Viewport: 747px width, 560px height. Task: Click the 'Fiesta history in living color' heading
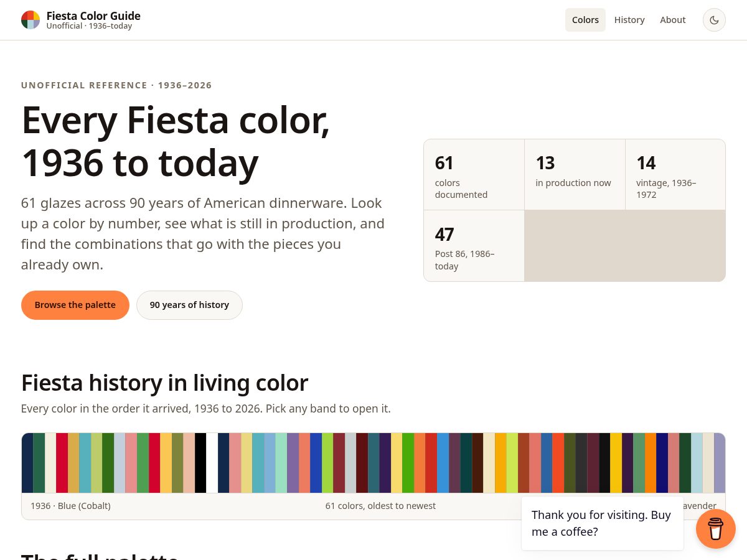click(x=164, y=383)
